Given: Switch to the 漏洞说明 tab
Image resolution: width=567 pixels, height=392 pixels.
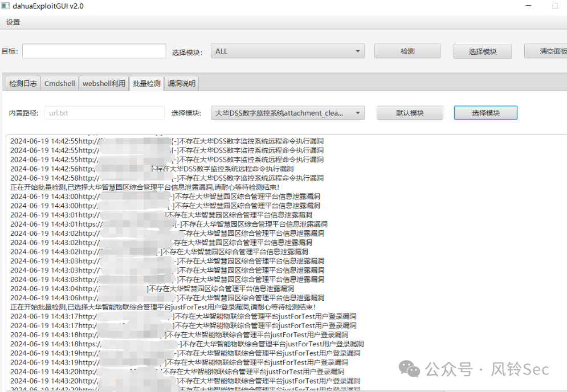Looking at the screenshot, I should (182, 84).
